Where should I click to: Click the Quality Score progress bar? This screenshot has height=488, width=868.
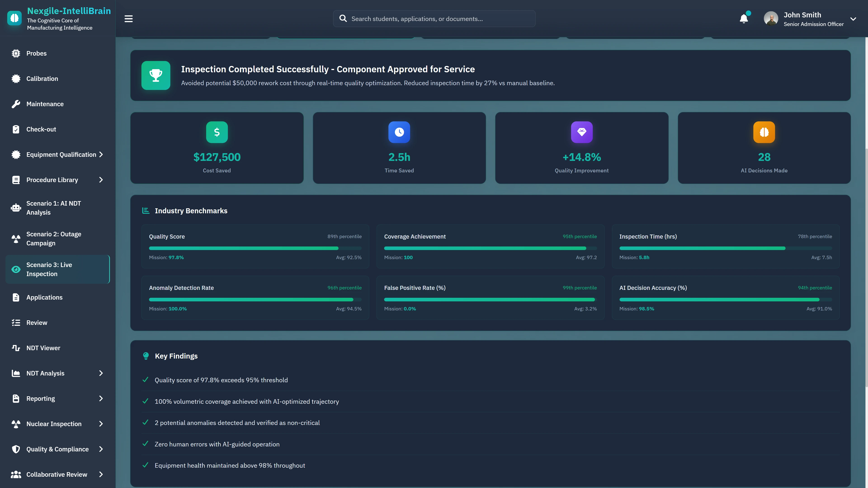pos(255,248)
